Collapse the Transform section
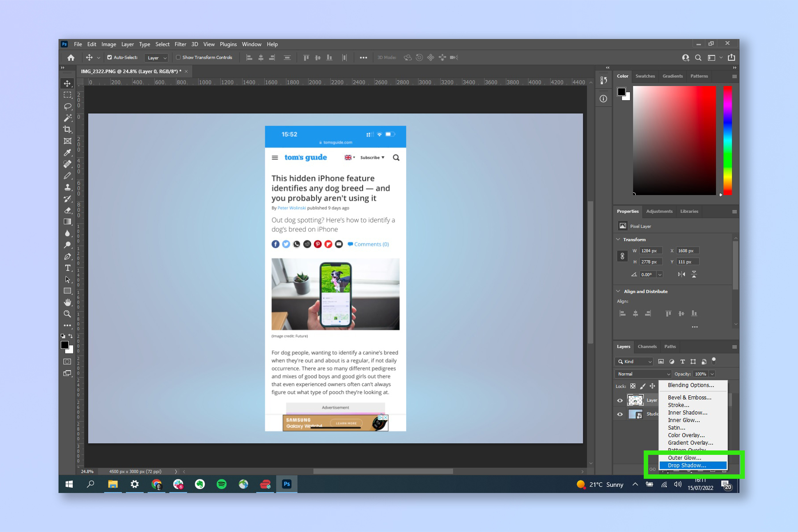This screenshot has width=798, height=532. [618, 239]
